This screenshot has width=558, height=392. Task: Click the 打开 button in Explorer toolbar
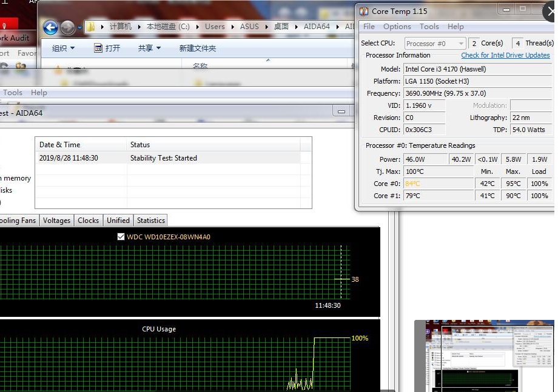pyautogui.click(x=107, y=48)
